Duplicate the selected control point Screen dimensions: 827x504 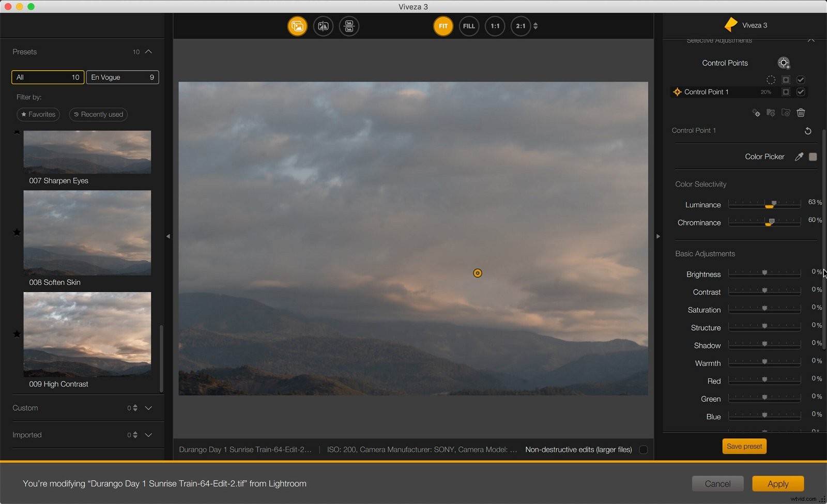pos(756,113)
